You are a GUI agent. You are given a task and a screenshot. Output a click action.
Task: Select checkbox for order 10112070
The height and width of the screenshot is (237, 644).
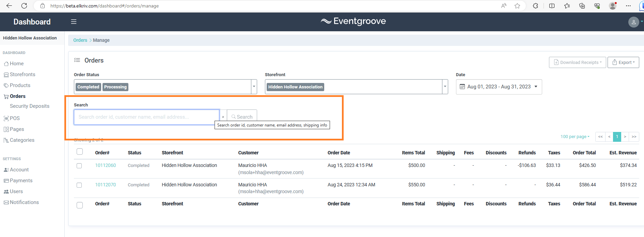click(x=79, y=185)
